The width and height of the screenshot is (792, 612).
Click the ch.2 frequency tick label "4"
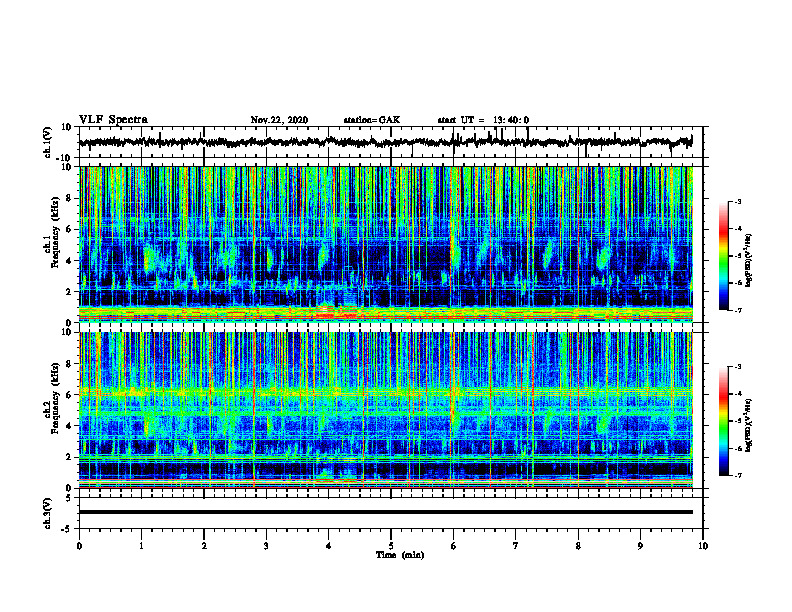pyautogui.click(x=69, y=426)
